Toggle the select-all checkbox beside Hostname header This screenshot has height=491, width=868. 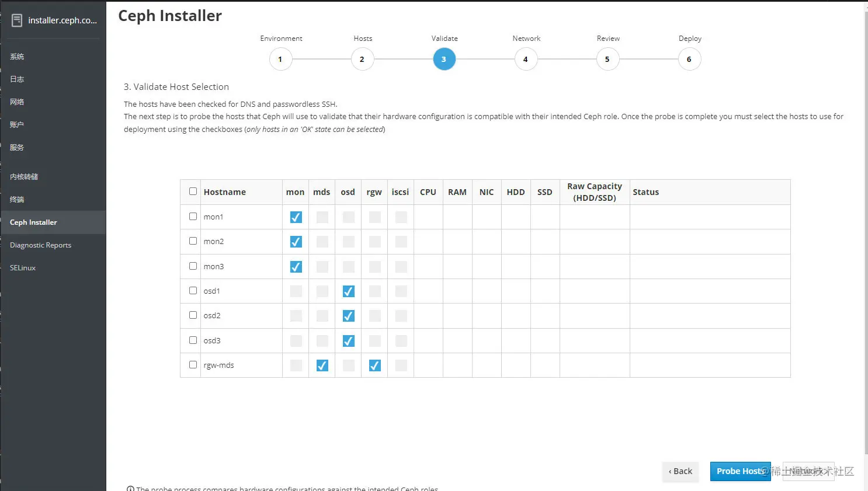click(x=193, y=191)
